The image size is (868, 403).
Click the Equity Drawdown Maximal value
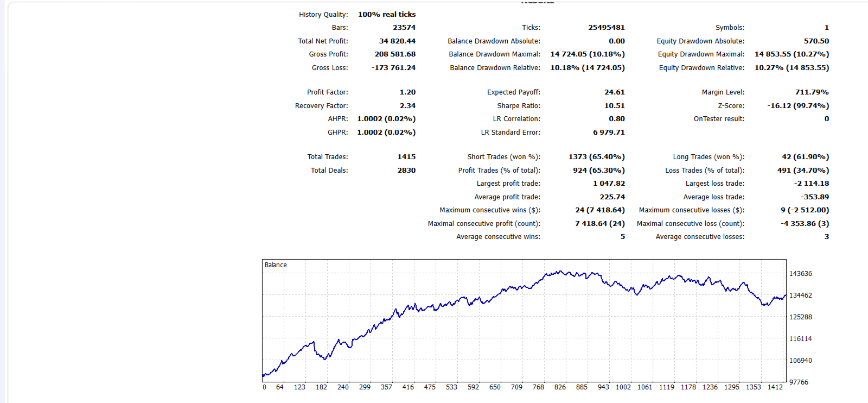click(792, 54)
